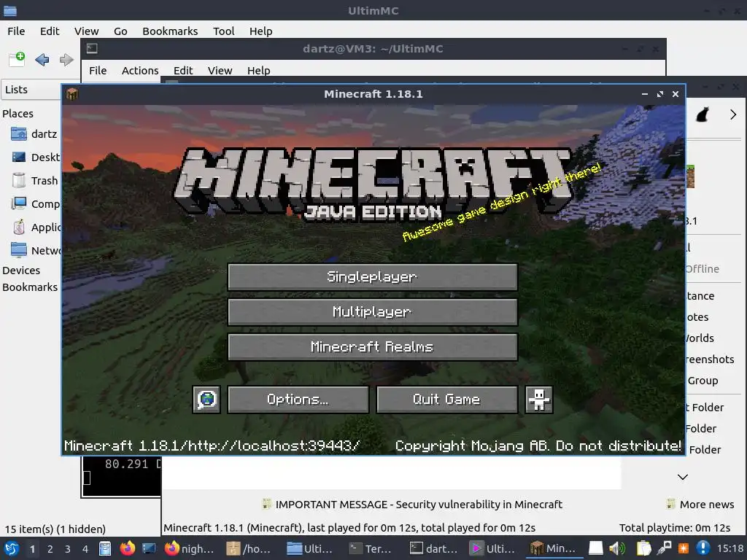Click the show desktop monitor icon on taskbar
Screen dimensions: 747x560
pos(149,548)
